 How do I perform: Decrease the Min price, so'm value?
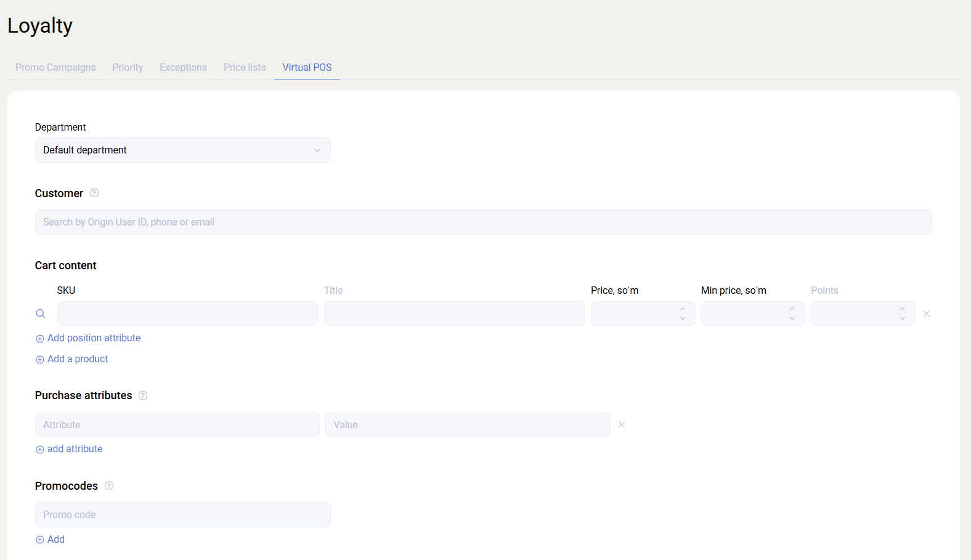coord(792,319)
